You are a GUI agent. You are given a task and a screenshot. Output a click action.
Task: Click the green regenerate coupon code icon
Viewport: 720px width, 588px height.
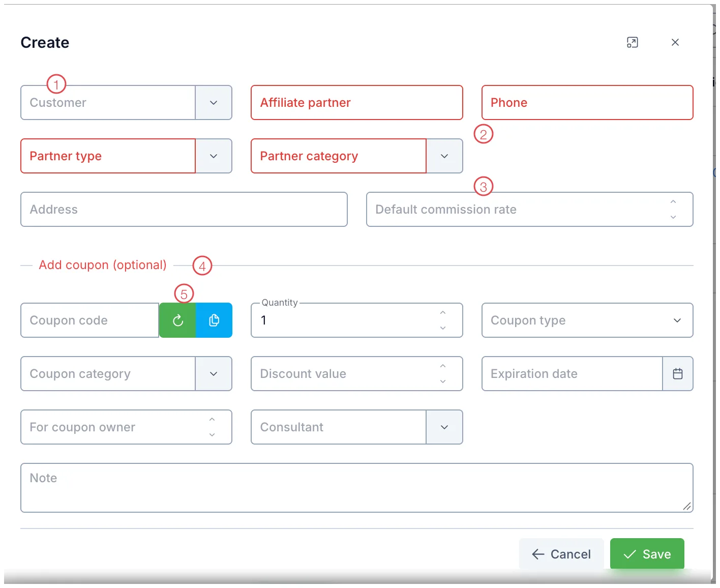(177, 320)
